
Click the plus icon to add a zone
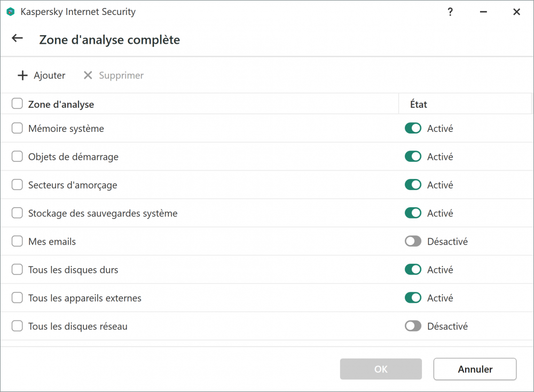click(22, 75)
